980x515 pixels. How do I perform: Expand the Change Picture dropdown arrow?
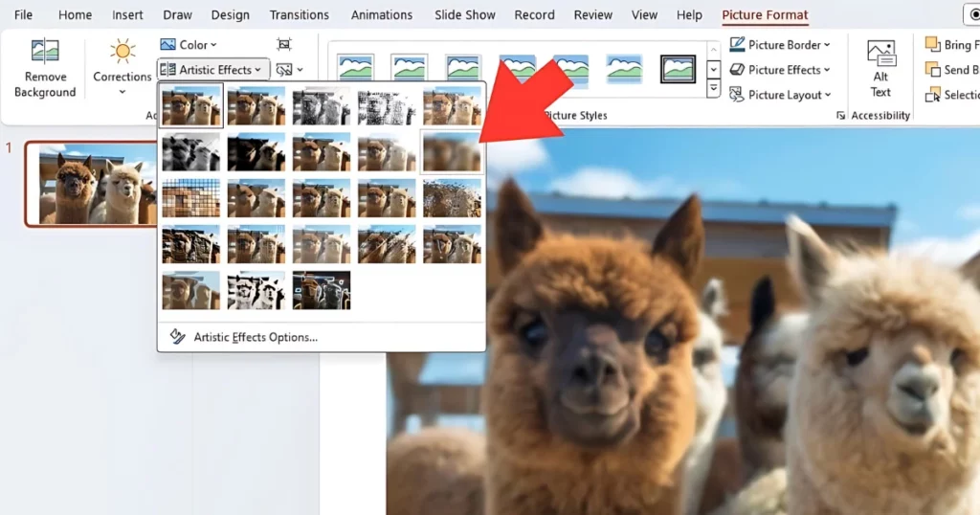coord(300,70)
